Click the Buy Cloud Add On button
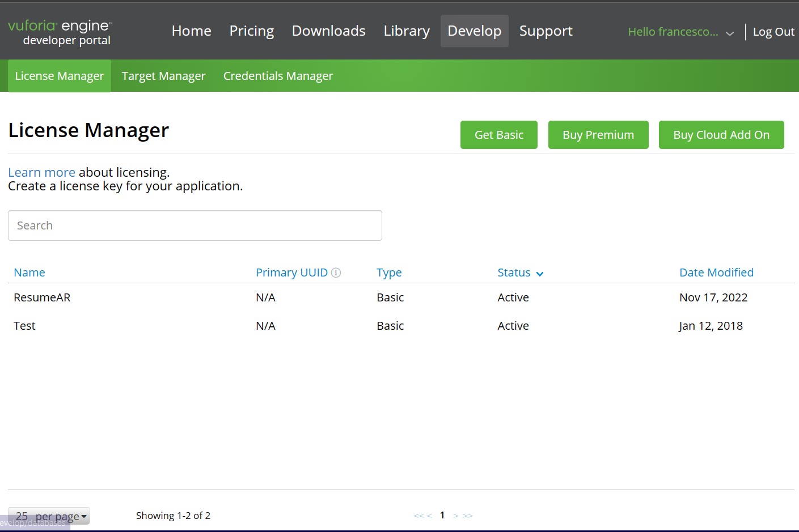Image resolution: width=799 pixels, height=532 pixels. pyautogui.click(x=721, y=135)
